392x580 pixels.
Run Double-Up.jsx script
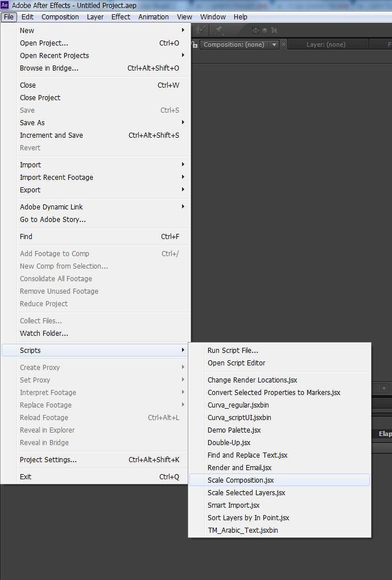point(279,443)
